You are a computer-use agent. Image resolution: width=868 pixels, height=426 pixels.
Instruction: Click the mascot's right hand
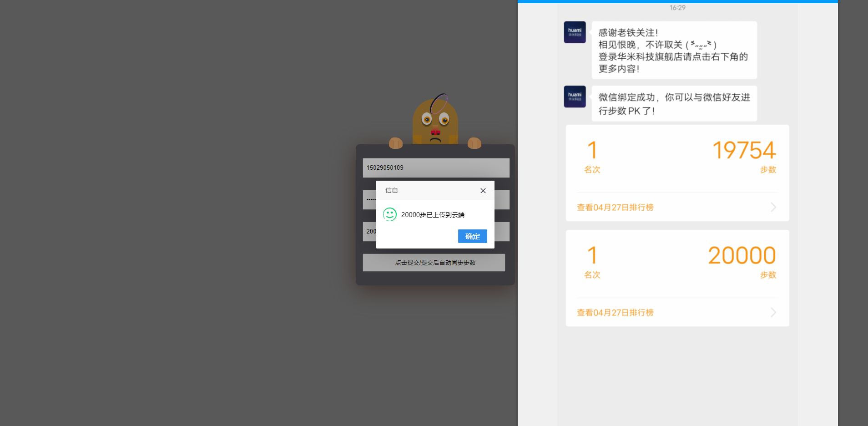tap(474, 143)
